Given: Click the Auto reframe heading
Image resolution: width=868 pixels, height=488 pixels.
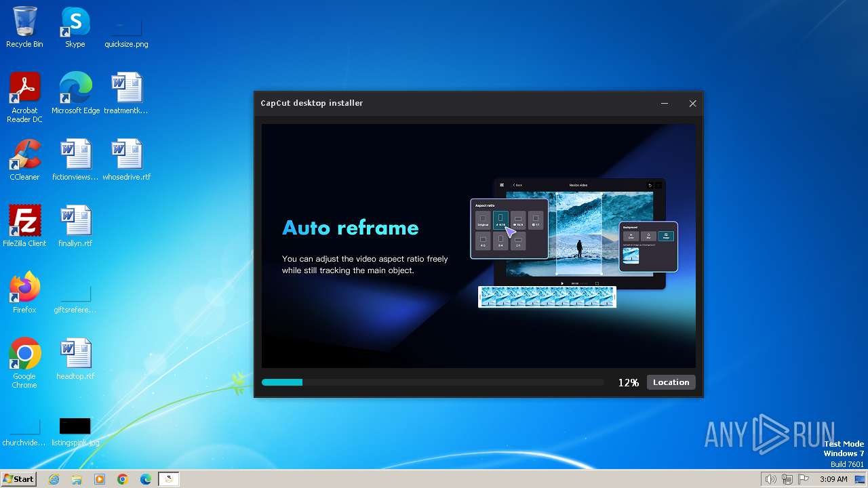Looking at the screenshot, I should tap(350, 228).
